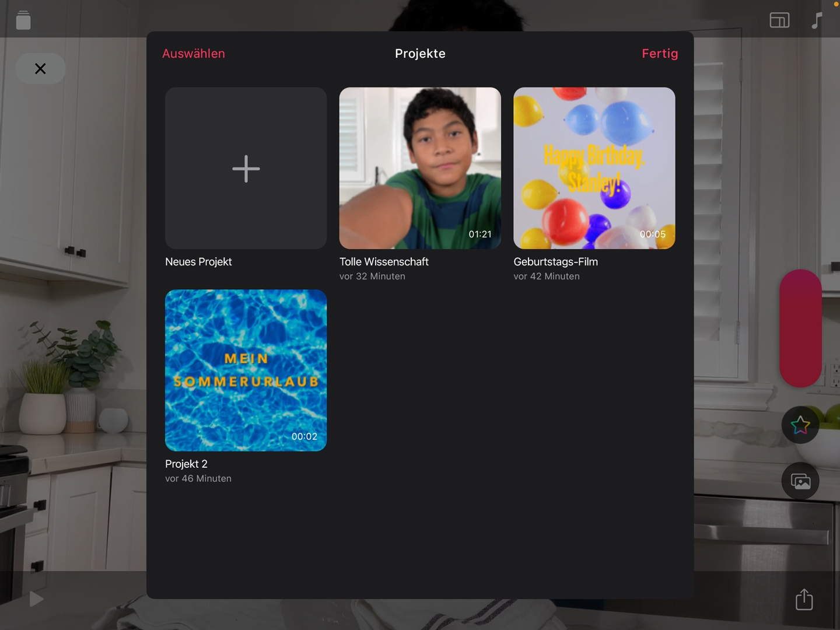This screenshot has width=840, height=630.
Task: Tap Auswählen to select projects
Action: pos(194,54)
